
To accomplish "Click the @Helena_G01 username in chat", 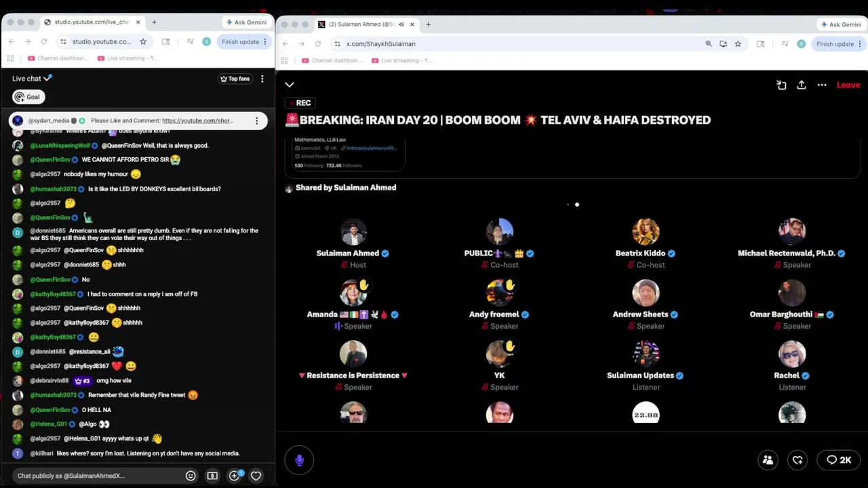I will point(49,424).
